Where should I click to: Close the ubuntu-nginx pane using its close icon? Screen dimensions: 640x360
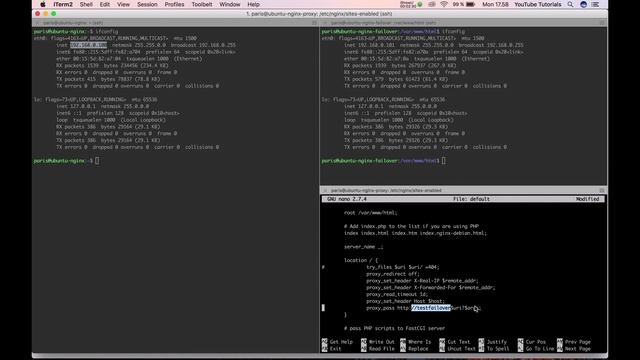click(x=37, y=23)
